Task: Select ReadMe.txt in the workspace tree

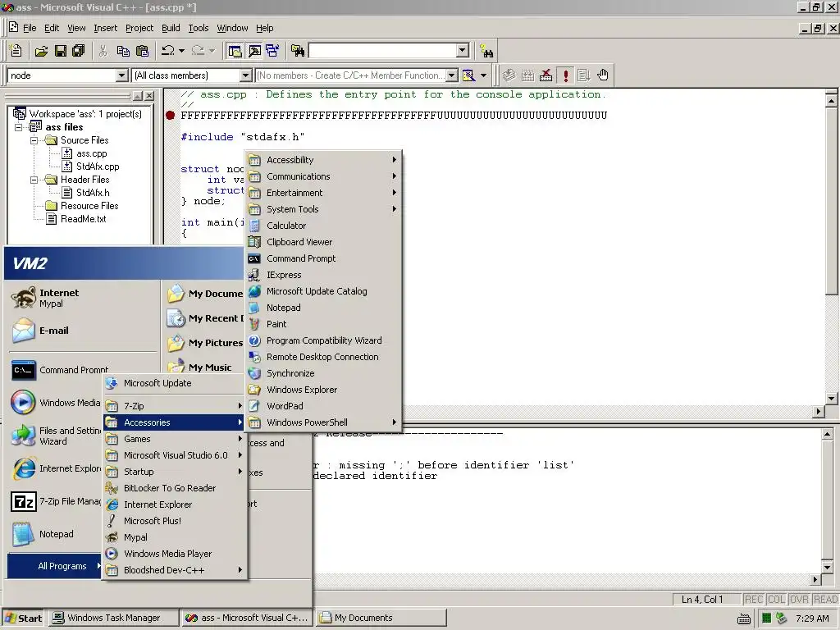Action: click(x=83, y=219)
